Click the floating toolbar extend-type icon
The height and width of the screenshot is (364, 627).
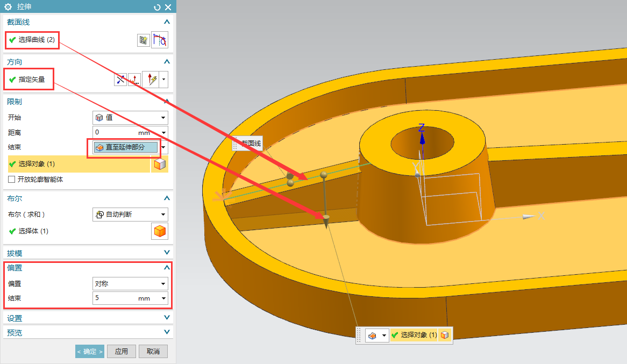pyautogui.click(x=372, y=335)
